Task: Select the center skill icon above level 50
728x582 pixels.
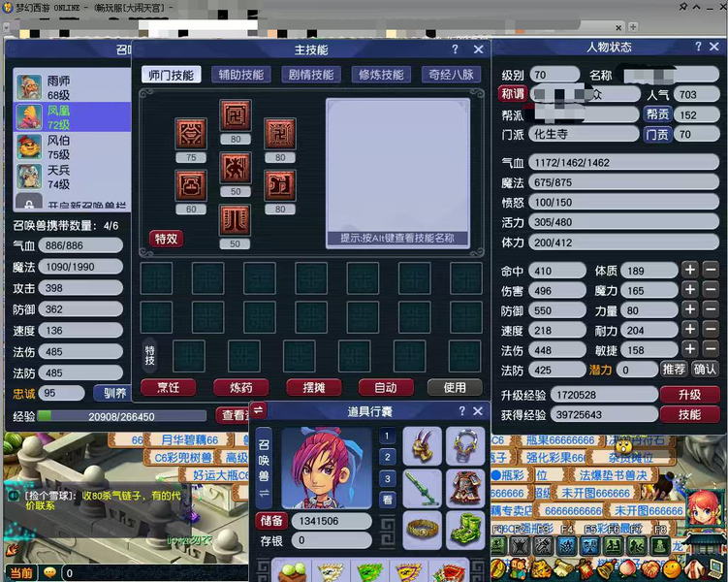Action: coord(235,167)
